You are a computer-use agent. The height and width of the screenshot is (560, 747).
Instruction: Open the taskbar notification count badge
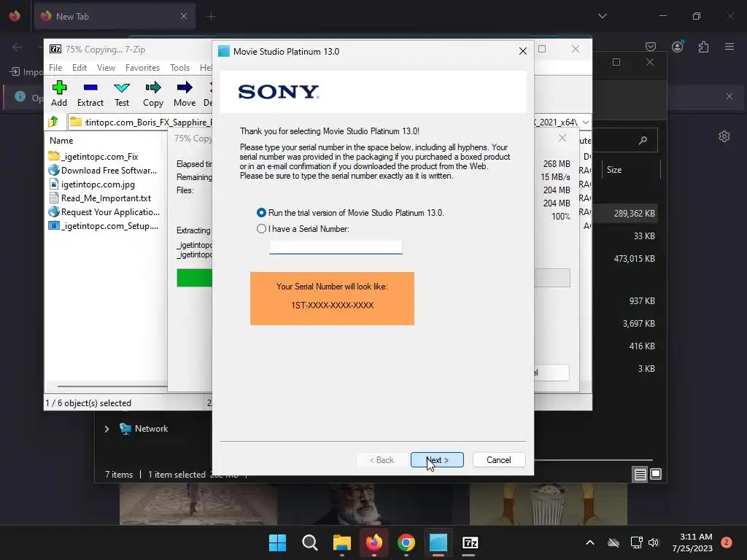[726, 542]
